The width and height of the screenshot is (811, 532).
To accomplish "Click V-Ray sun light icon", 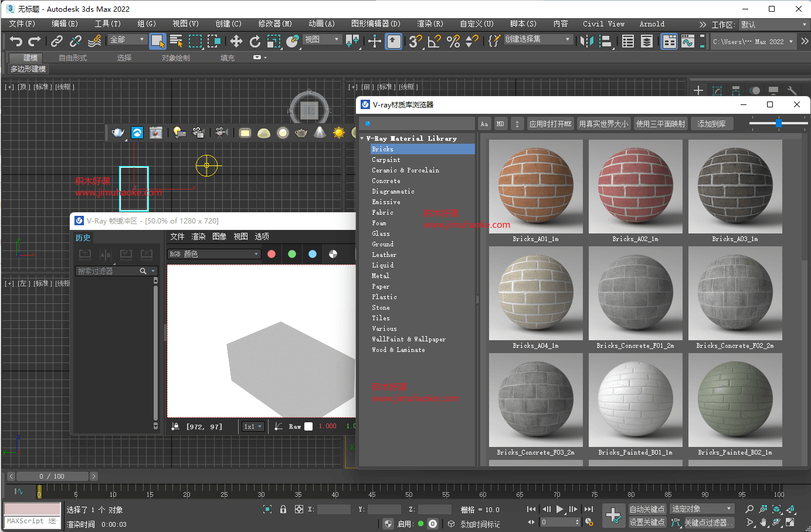I will tap(338, 133).
